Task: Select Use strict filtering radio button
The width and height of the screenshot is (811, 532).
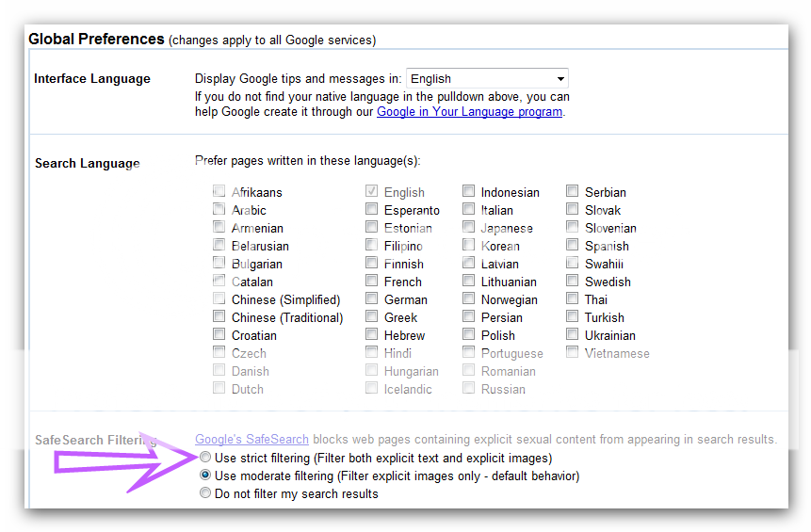Action: (x=205, y=459)
